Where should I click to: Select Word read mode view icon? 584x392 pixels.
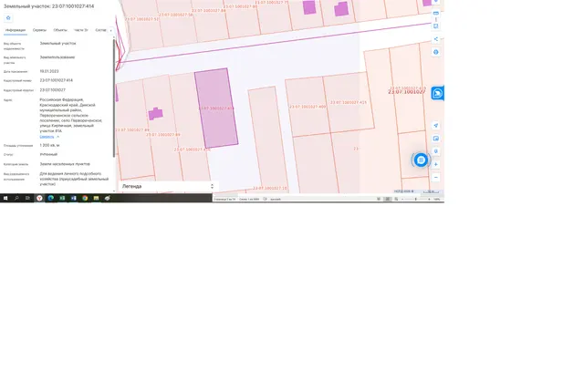point(379,200)
